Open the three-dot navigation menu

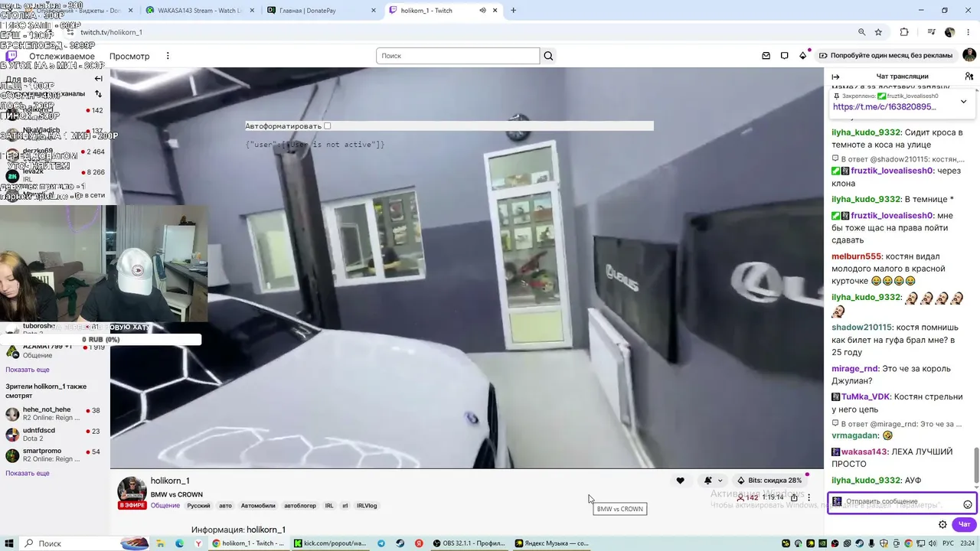(168, 56)
